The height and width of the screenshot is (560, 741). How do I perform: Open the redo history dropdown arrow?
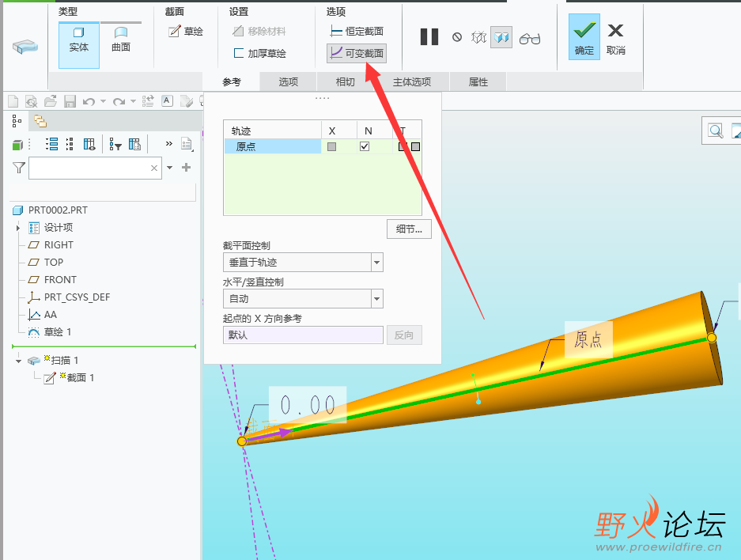click(133, 101)
